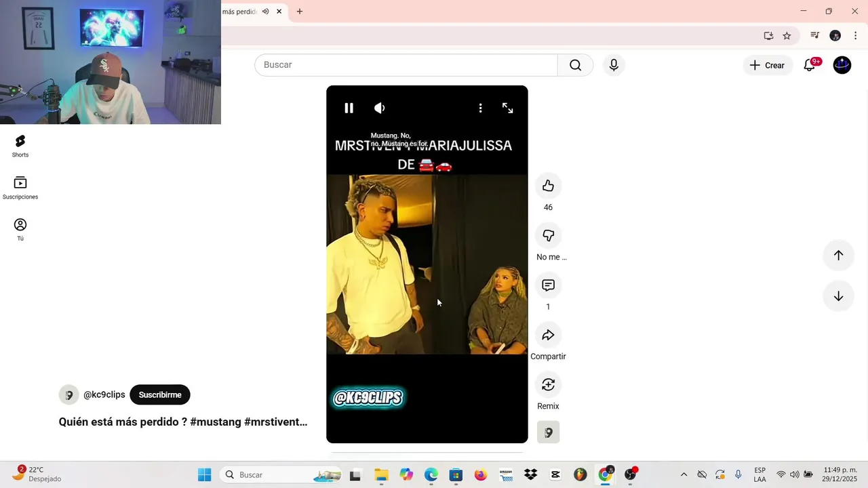Open clock showing 11:49 p. m.
The width and height of the screenshot is (868, 488).
tap(840, 475)
